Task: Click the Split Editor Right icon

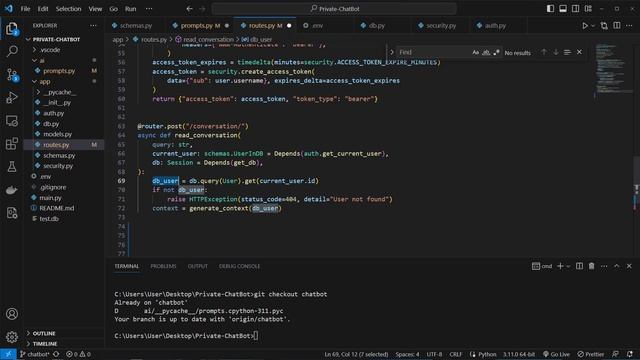Action: click(617, 26)
